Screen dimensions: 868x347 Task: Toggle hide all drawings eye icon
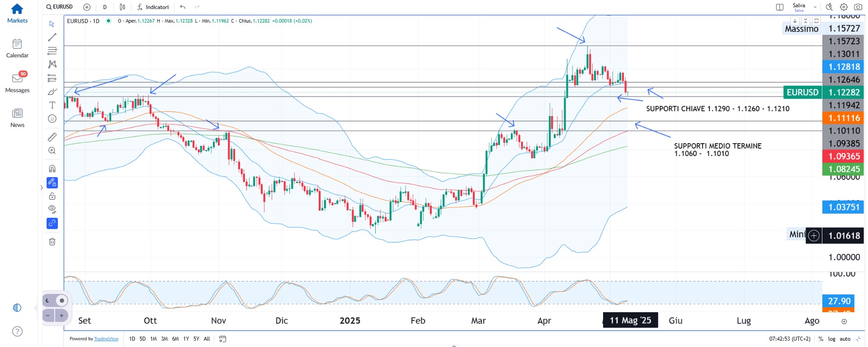(52, 209)
